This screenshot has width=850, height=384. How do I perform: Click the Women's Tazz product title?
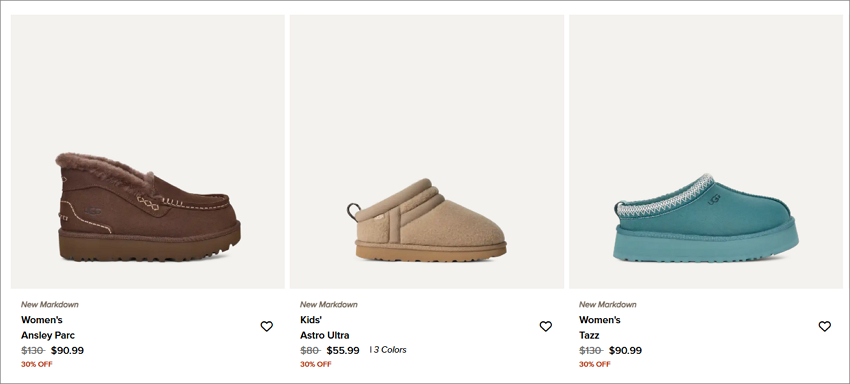tap(600, 328)
